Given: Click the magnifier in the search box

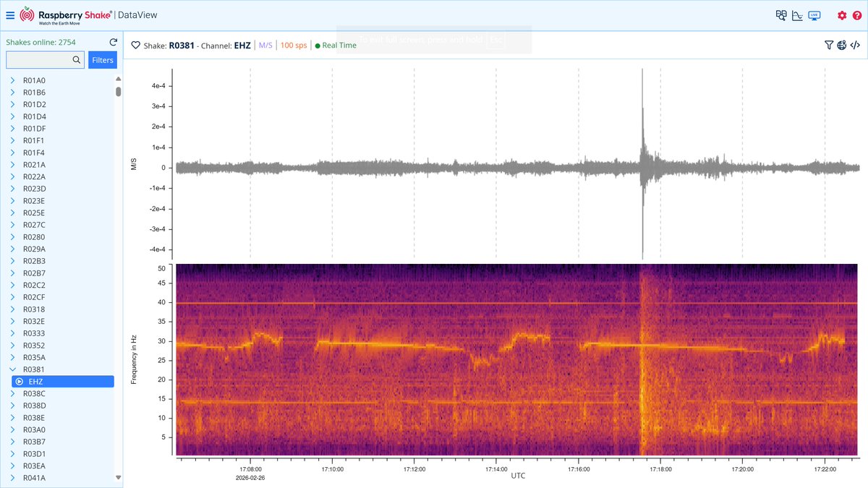Looking at the screenshot, I should 77,60.
